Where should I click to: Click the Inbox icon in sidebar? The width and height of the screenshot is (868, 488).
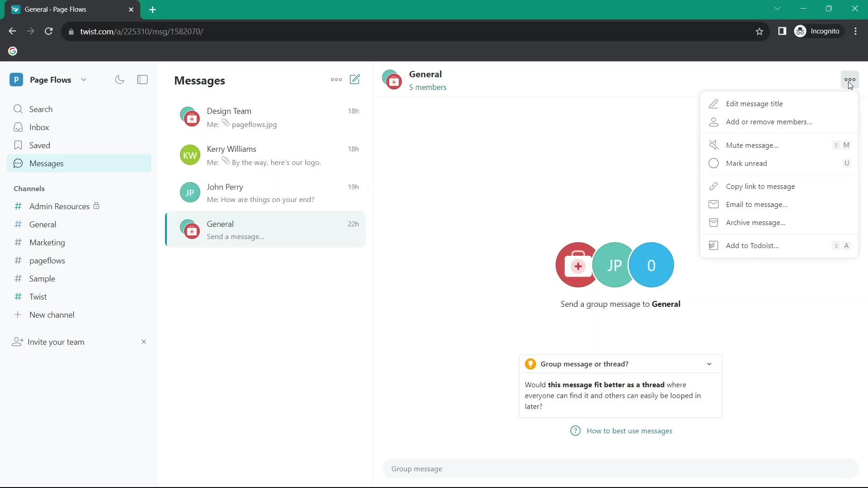(18, 127)
